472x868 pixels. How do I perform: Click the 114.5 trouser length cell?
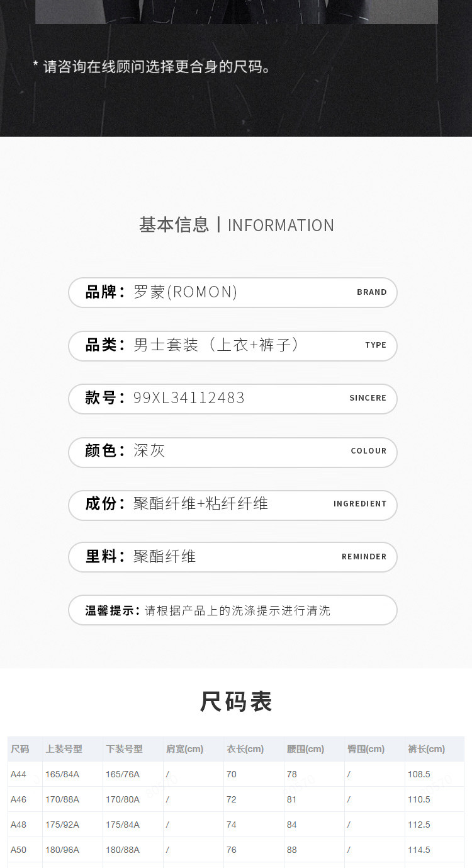(x=419, y=850)
